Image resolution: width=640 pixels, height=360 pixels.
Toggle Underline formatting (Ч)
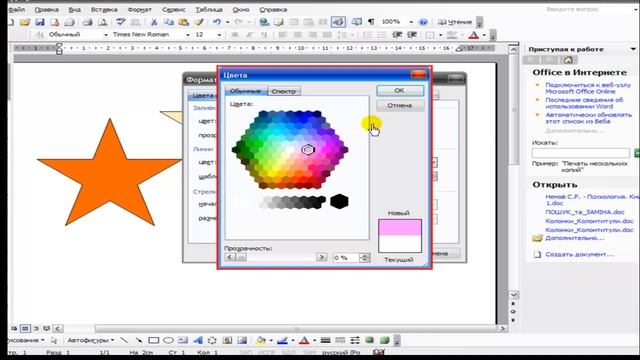click(264, 35)
